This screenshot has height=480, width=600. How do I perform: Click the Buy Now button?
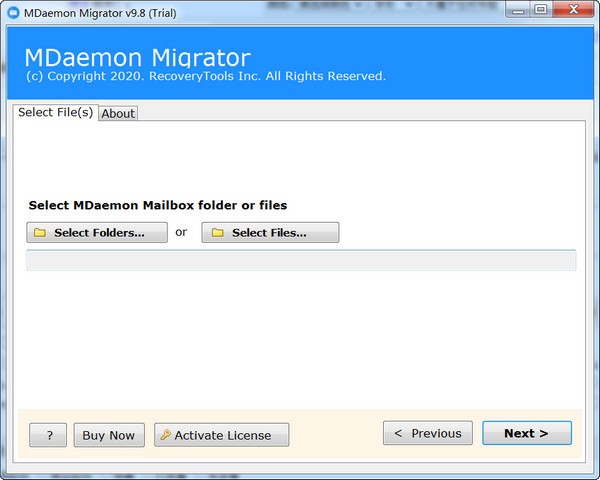click(108, 435)
